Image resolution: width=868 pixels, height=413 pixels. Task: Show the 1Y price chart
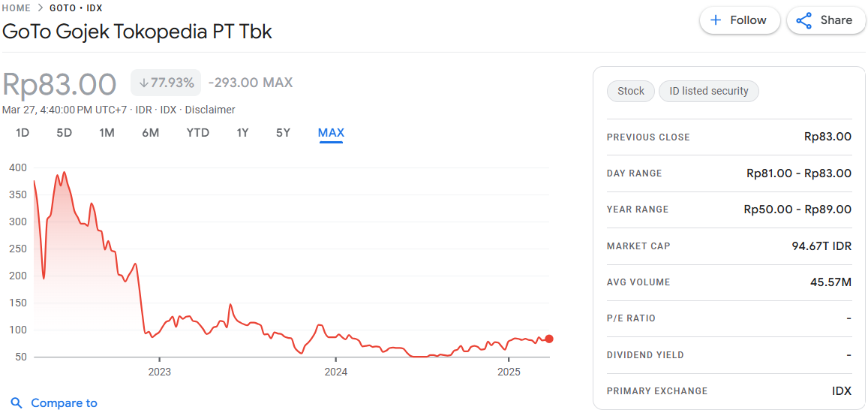(242, 133)
